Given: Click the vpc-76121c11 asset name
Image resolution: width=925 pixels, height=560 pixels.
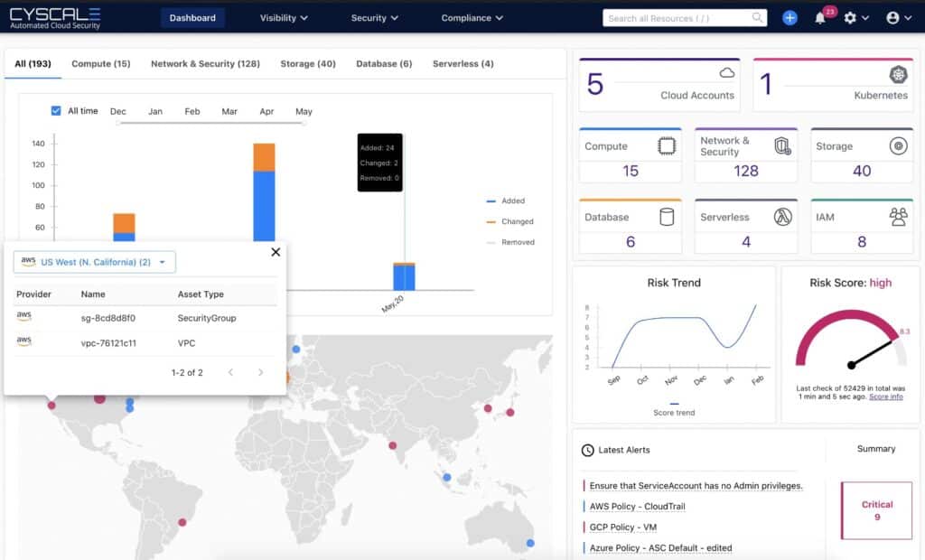Looking at the screenshot, I should tap(108, 343).
